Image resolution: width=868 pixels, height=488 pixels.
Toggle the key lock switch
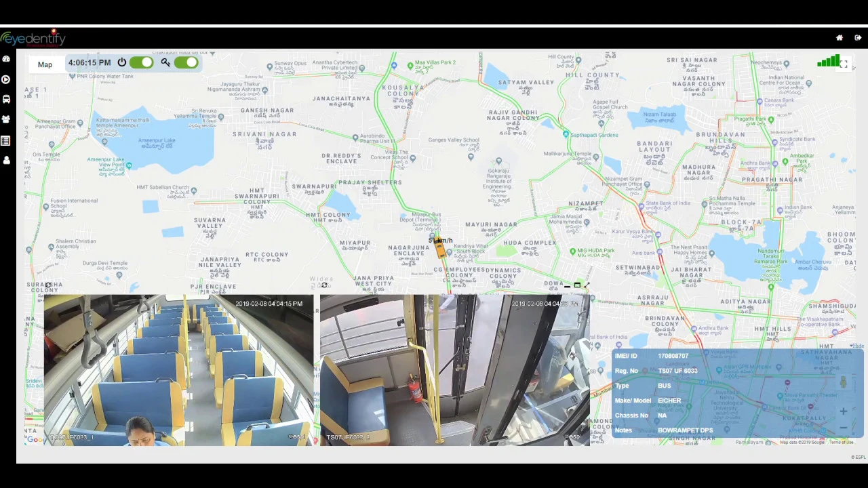pyautogui.click(x=186, y=63)
